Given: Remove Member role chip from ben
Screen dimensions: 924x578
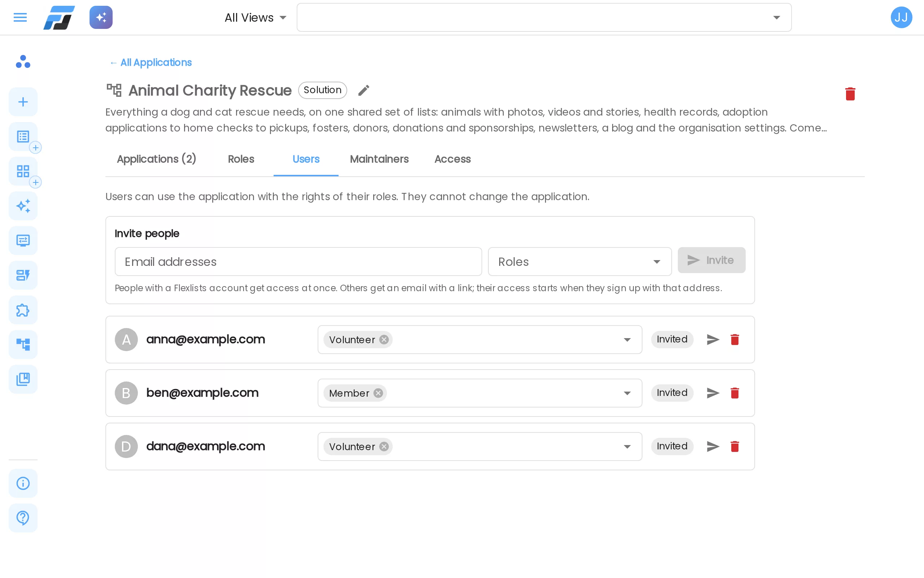Looking at the screenshot, I should [378, 393].
